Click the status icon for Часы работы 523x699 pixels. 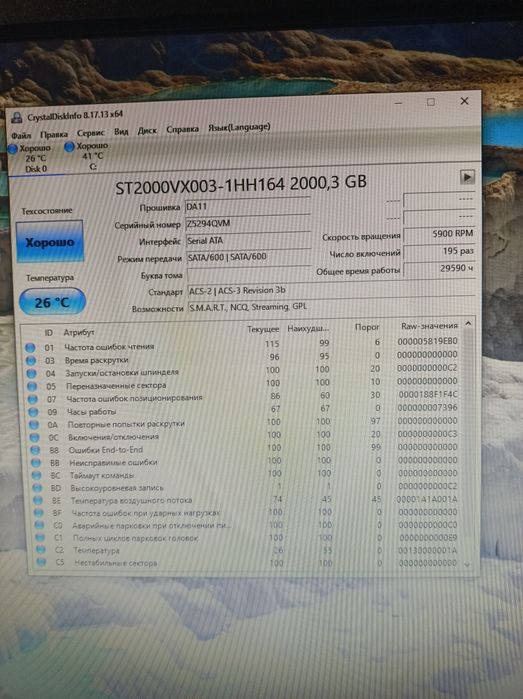point(33,412)
